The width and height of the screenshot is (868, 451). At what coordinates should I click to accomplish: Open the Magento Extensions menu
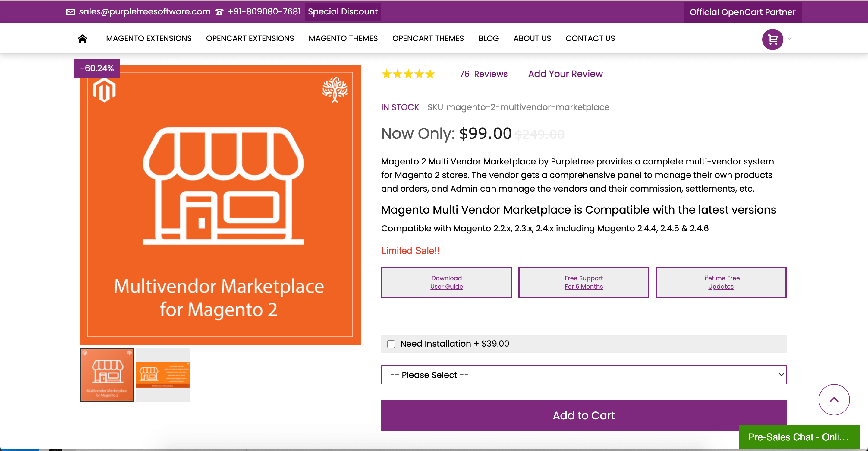(x=149, y=38)
